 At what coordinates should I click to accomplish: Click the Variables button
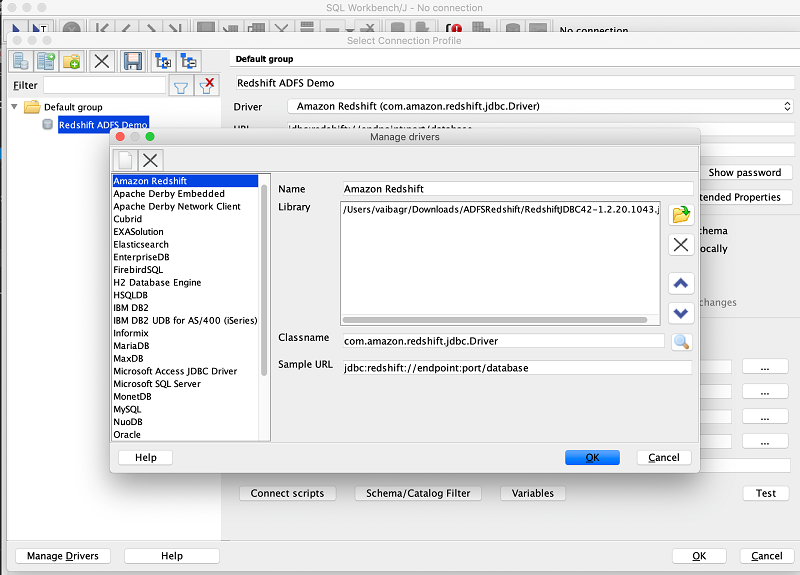[533, 493]
